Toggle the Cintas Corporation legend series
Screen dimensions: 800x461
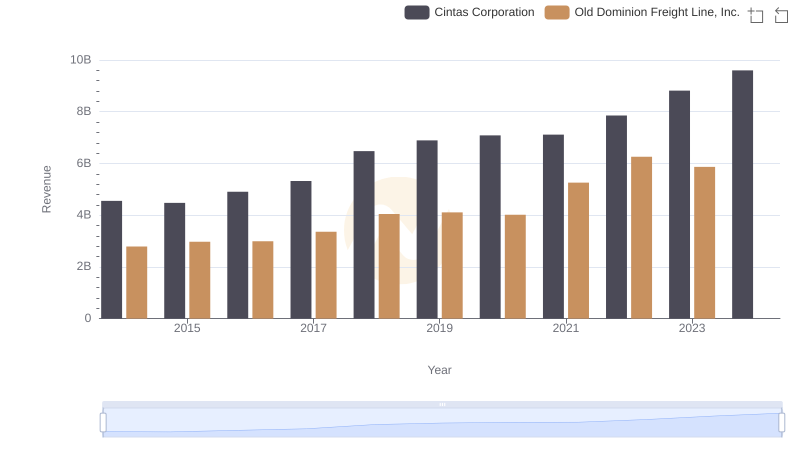469,12
